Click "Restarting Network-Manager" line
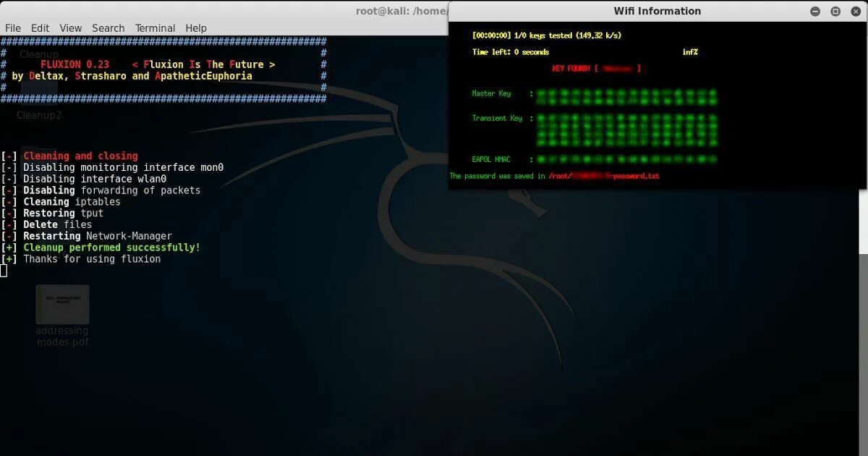Viewport: 868px width, 456px height. [x=87, y=236]
